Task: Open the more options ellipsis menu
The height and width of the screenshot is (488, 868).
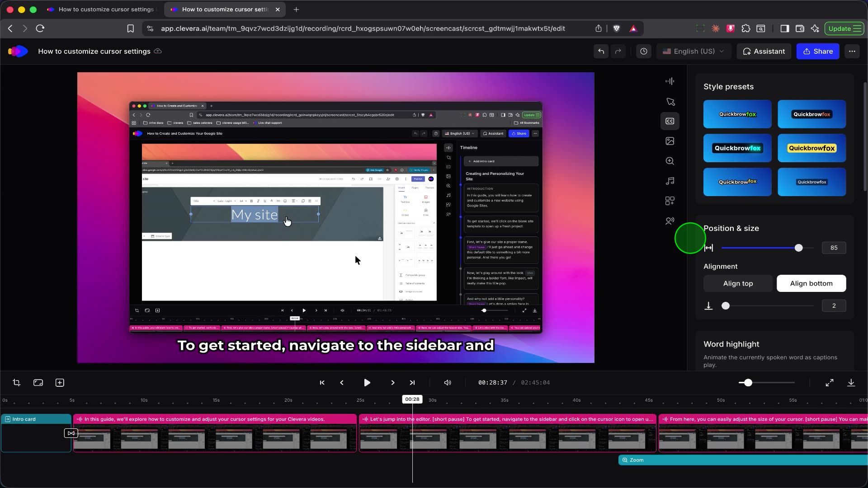Action: [x=852, y=52]
